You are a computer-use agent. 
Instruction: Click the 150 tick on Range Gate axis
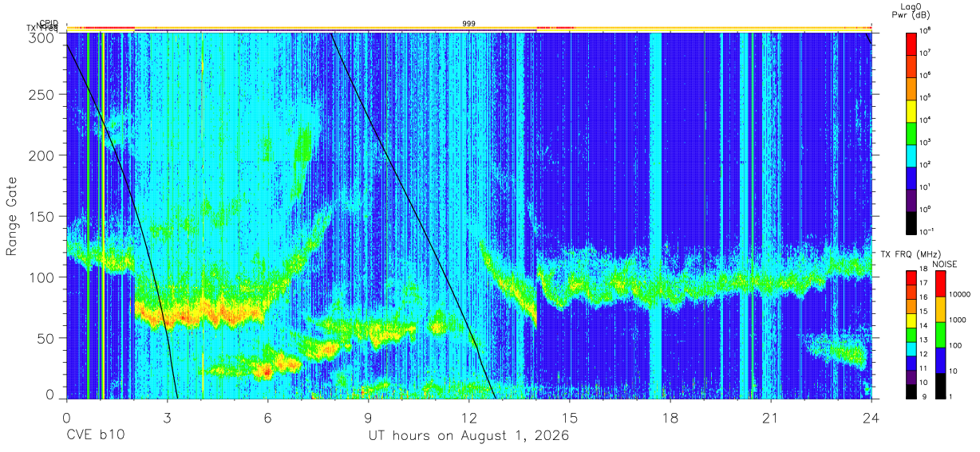pos(41,216)
